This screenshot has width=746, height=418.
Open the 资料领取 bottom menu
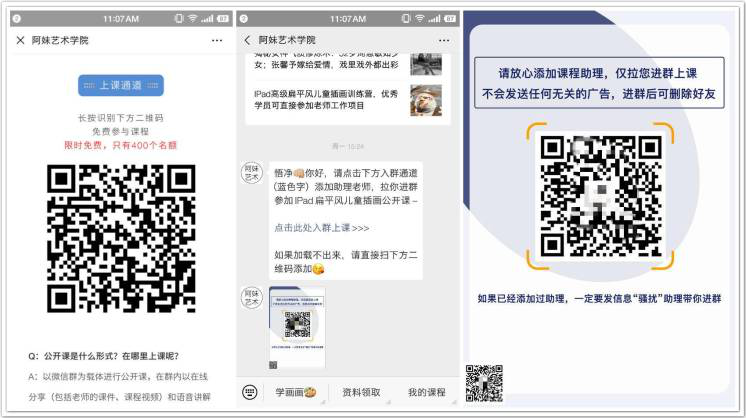[x=361, y=392]
